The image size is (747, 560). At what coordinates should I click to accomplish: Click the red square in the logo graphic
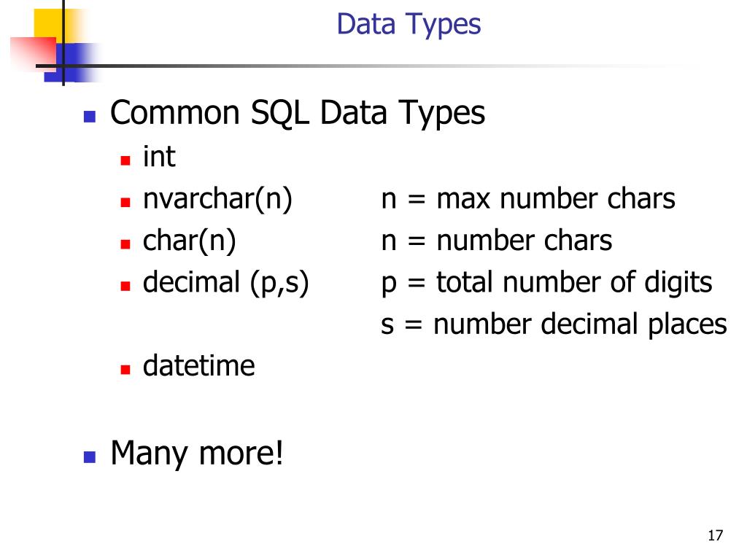pos(34,52)
